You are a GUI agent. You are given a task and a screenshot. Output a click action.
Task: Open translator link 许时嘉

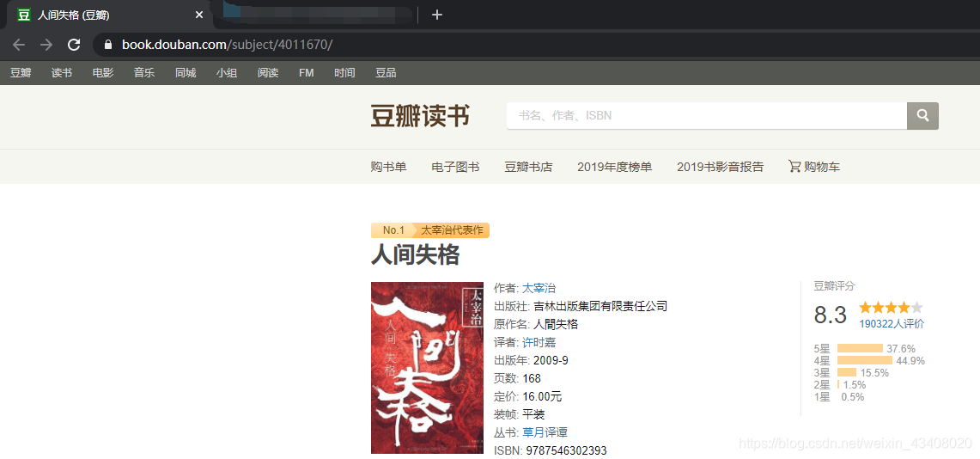point(539,342)
